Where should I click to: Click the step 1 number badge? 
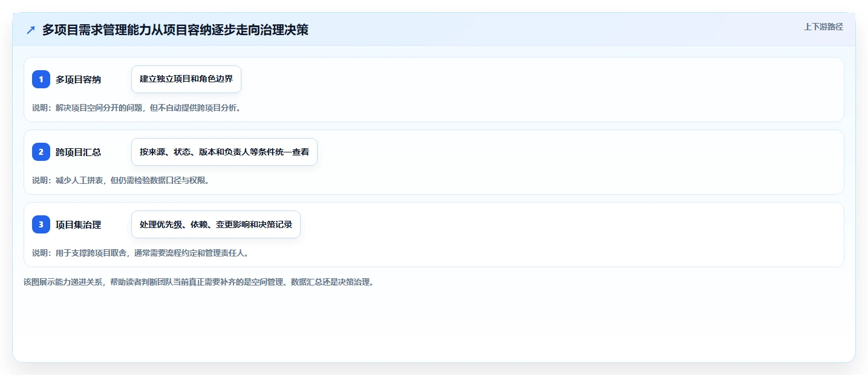point(41,79)
